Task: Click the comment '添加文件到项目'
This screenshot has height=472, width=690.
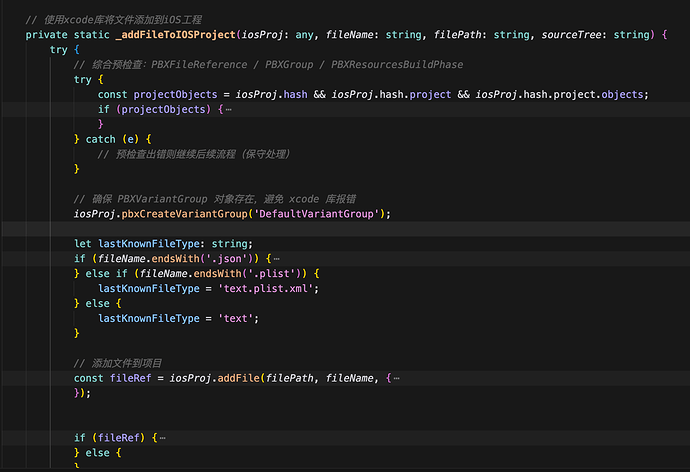Action: coord(118,364)
